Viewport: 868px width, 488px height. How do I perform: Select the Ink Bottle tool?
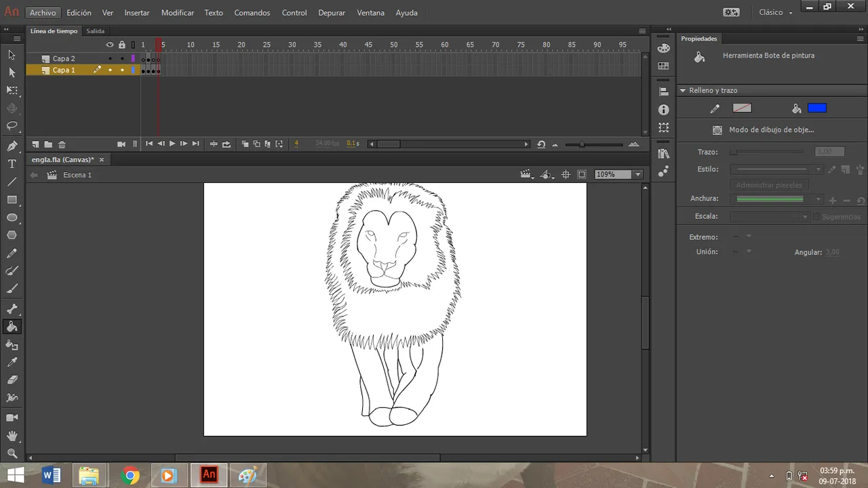(x=12, y=344)
